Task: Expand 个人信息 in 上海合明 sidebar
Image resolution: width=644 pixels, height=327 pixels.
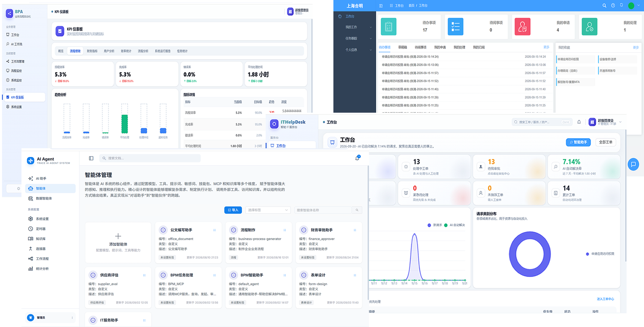Action: (x=355, y=50)
